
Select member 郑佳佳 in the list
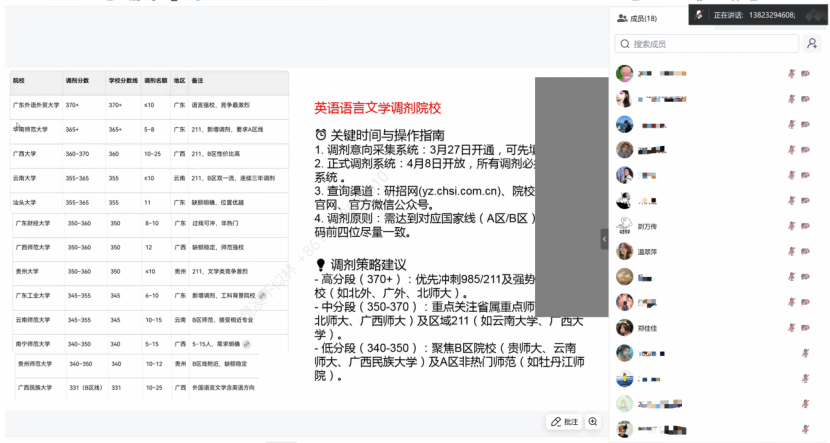652,327
